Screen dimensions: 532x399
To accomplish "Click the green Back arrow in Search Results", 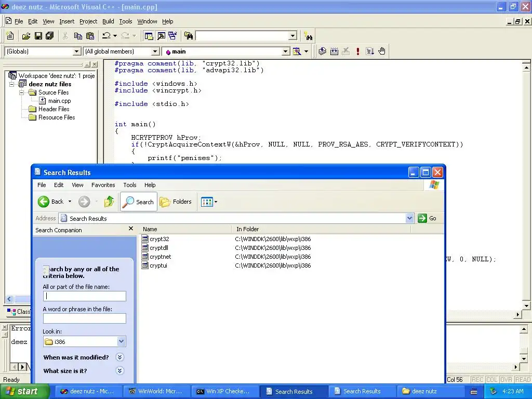I will (x=44, y=202).
